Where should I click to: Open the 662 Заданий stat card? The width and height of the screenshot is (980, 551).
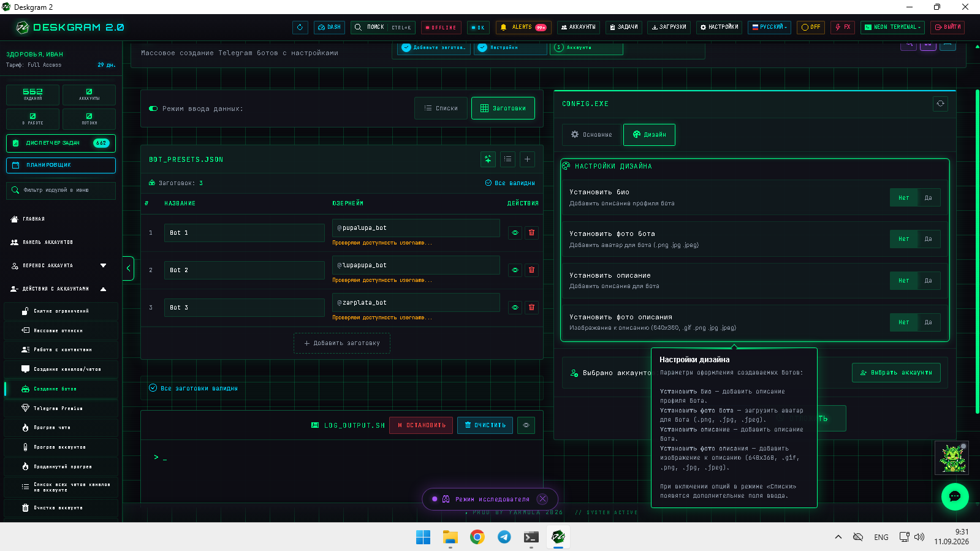pos(32,95)
